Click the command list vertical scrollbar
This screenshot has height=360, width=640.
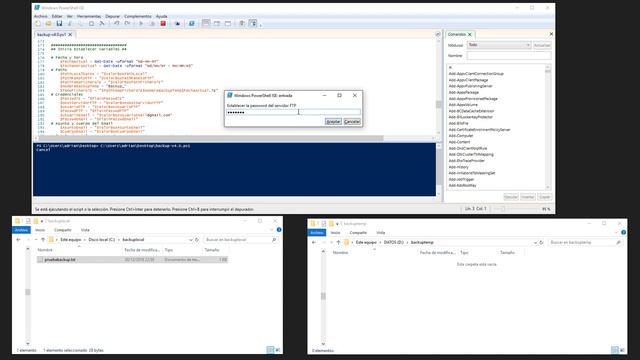548,127
